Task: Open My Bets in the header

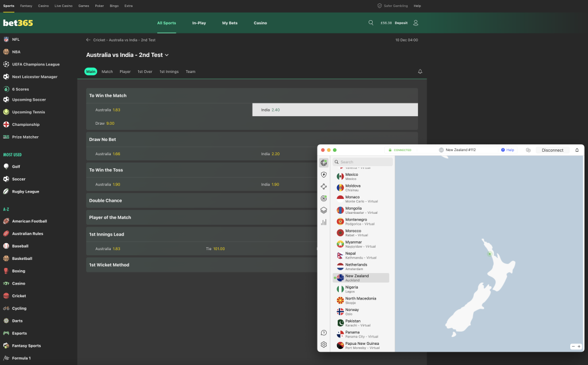Action: point(230,23)
